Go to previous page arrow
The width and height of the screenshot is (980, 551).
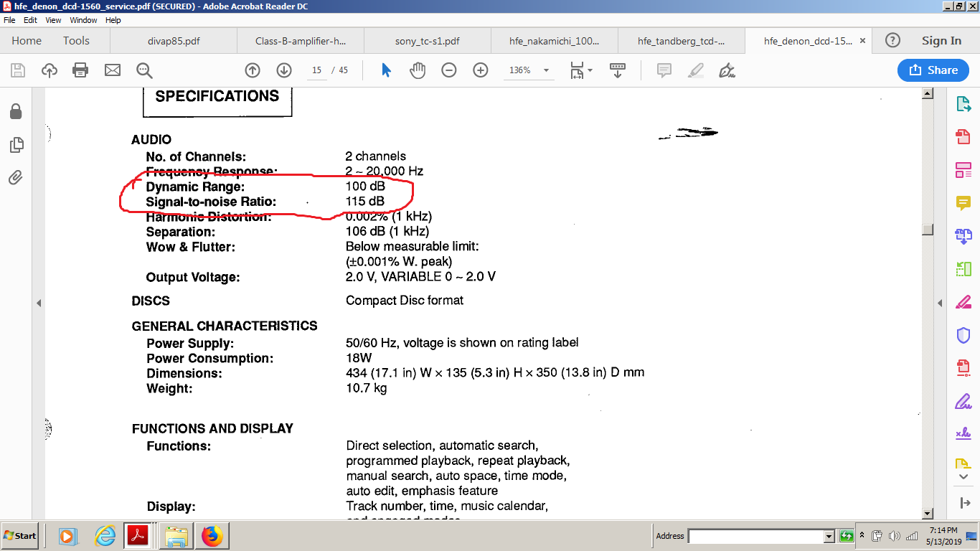(253, 70)
